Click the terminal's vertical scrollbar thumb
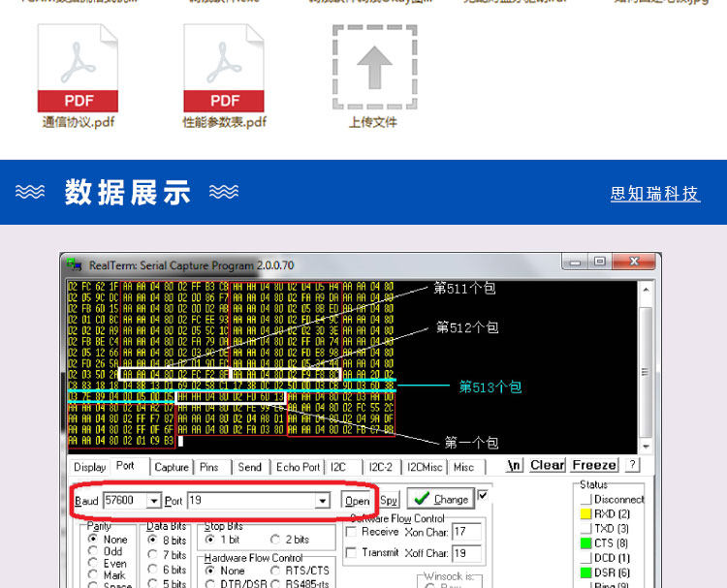727x588 pixels. pyautogui.click(x=646, y=371)
